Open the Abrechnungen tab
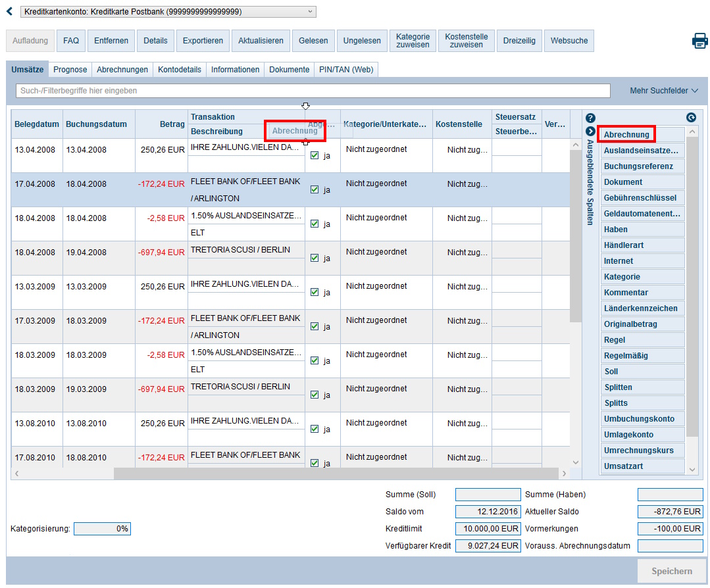The image size is (710, 588). click(122, 69)
